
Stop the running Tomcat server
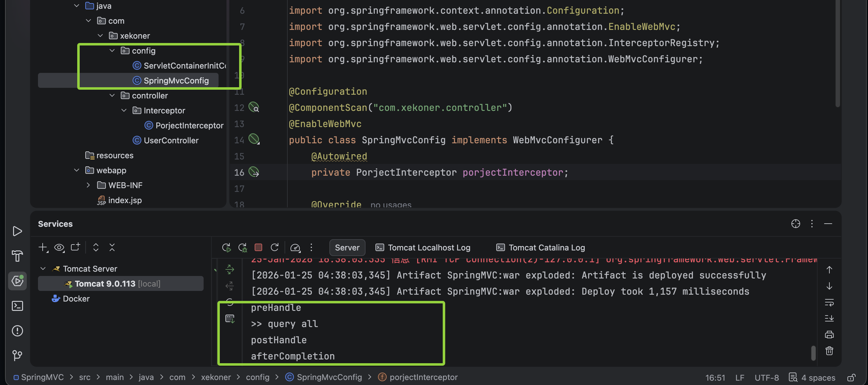(x=258, y=247)
